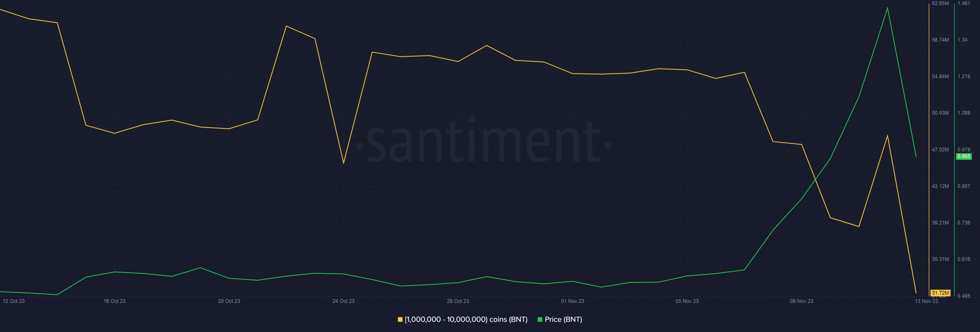Click the 'Price (BNT)' legend label

click(x=563, y=319)
